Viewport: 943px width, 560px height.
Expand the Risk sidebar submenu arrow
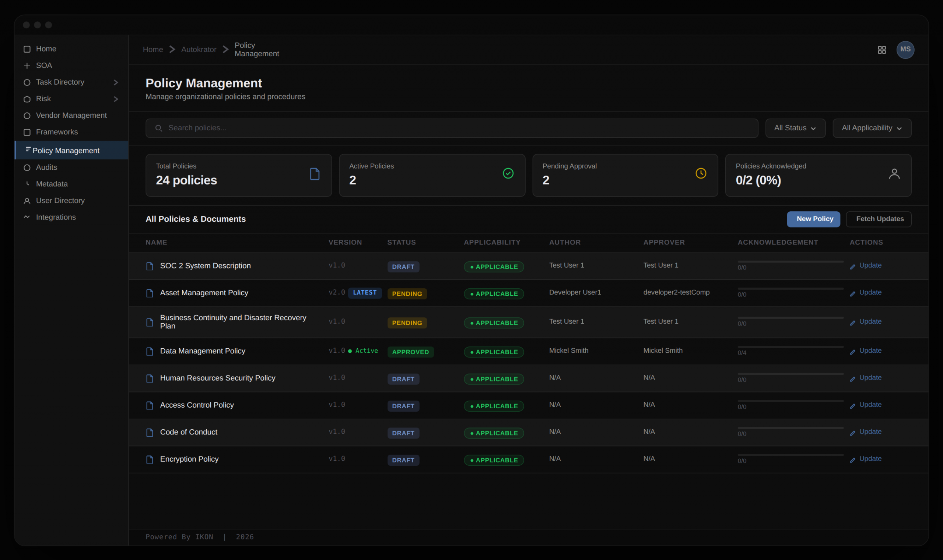(x=116, y=99)
